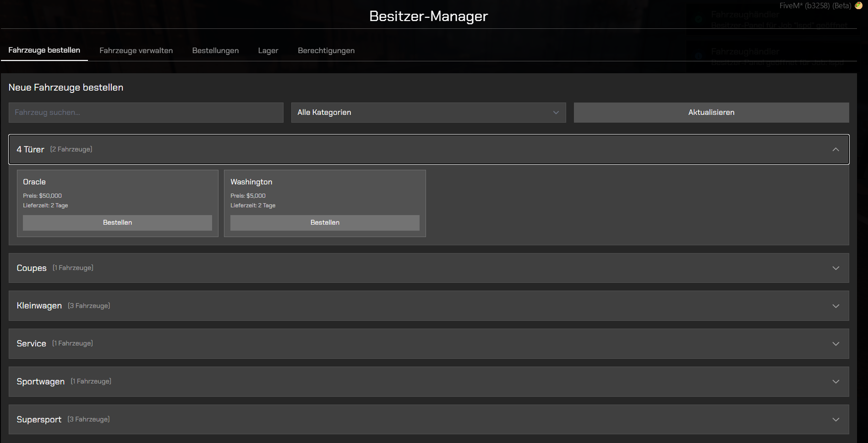Go to the Lager tab
Viewport: 868px width, 443px height.
pyautogui.click(x=268, y=51)
